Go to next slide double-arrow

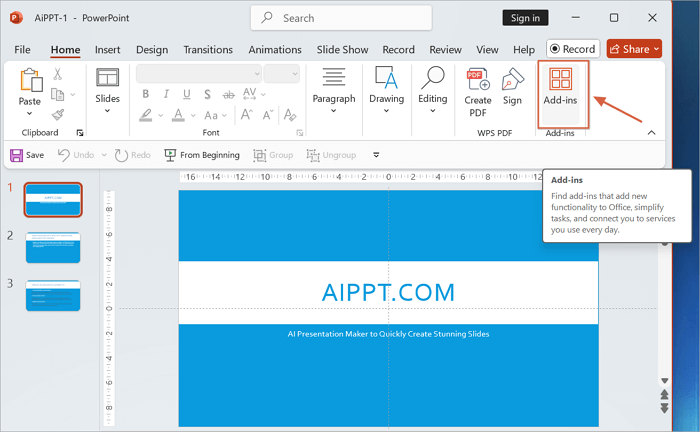664,408
